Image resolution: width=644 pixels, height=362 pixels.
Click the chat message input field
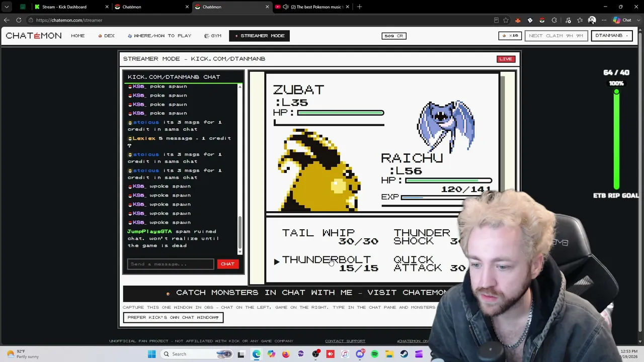[x=171, y=264]
